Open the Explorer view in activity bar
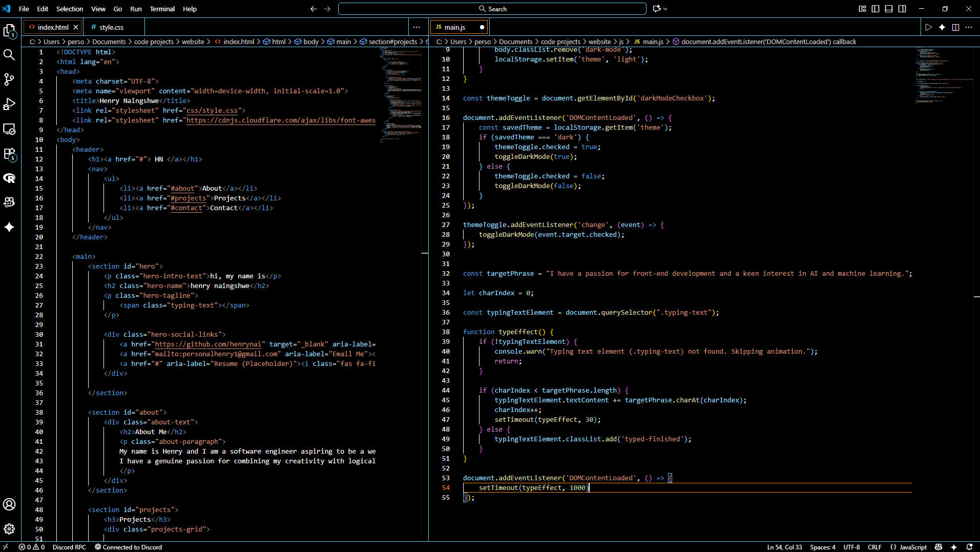The image size is (980, 552). [9, 31]
